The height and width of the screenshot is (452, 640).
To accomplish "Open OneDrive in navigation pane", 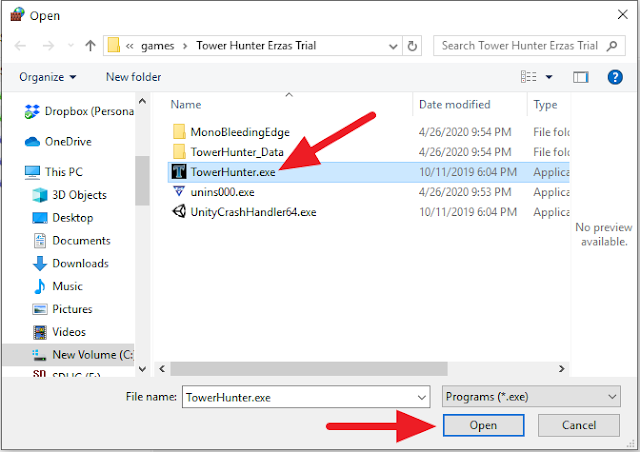I will coord(58,142).
